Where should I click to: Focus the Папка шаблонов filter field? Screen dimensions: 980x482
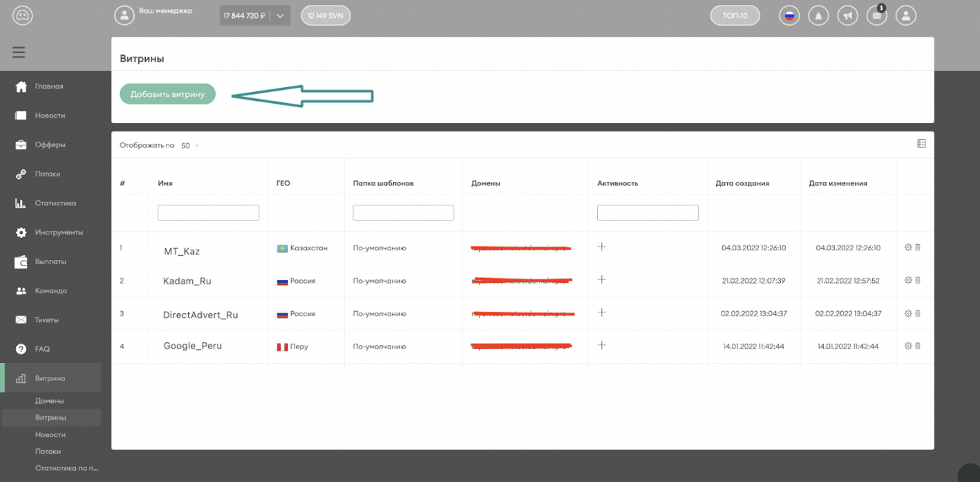(x=403, y=212)
